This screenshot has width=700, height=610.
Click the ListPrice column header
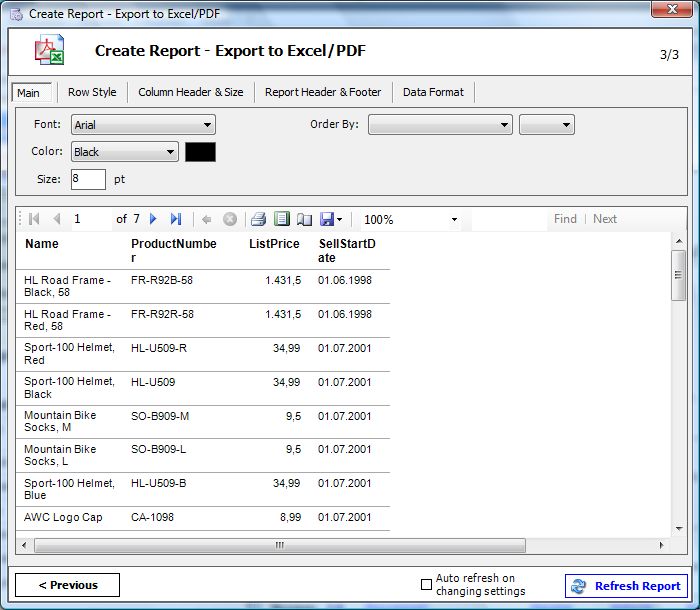(274, 244)
